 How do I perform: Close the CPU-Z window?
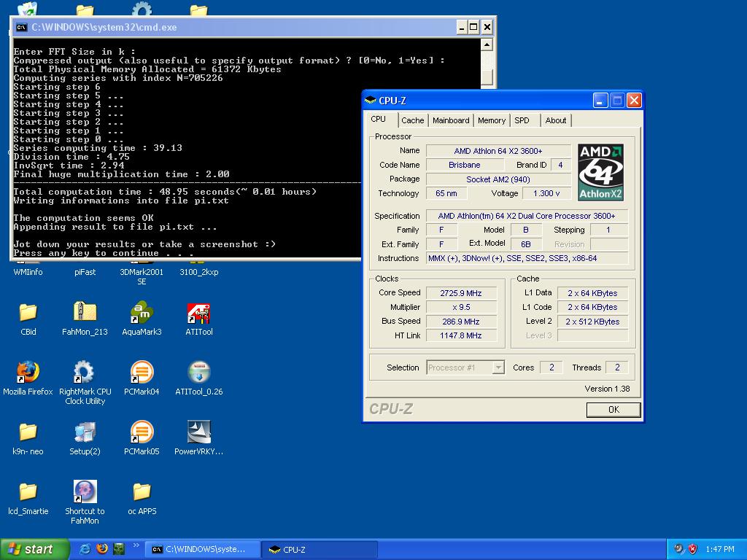634,101
